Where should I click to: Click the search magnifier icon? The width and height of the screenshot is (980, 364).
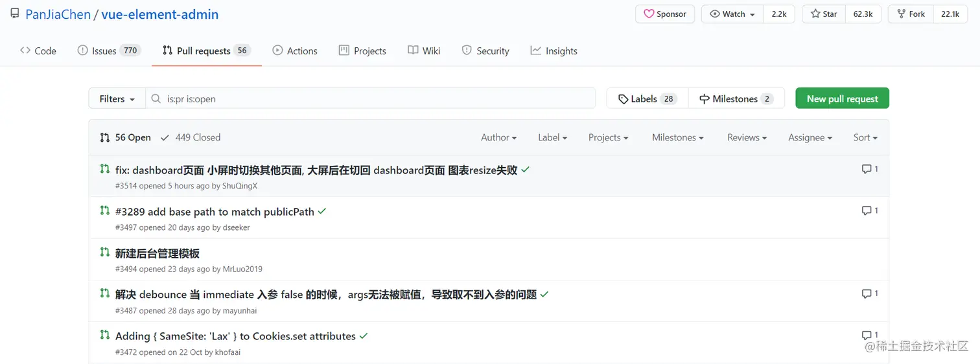coord(156,98)
